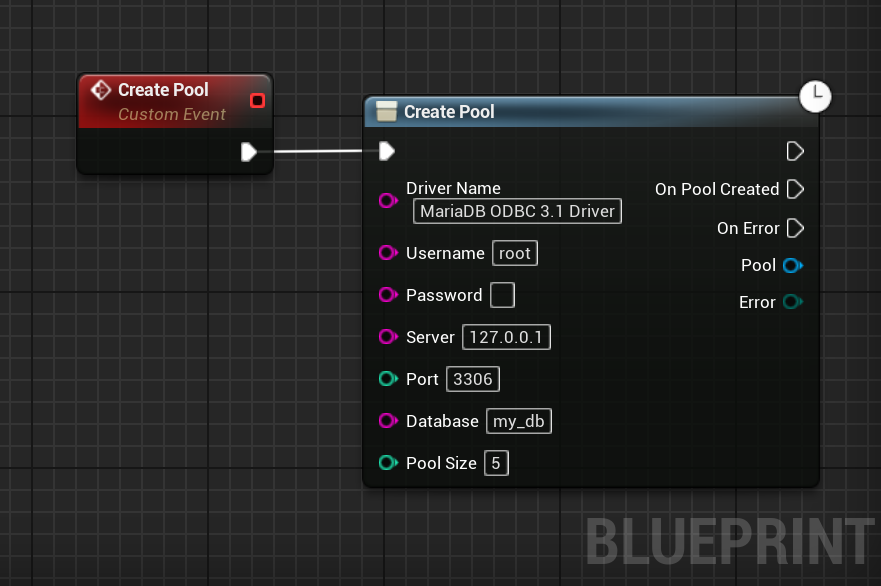Click the blue Pool output pin
The image size is (881, 586).
(x=793, y=265)
